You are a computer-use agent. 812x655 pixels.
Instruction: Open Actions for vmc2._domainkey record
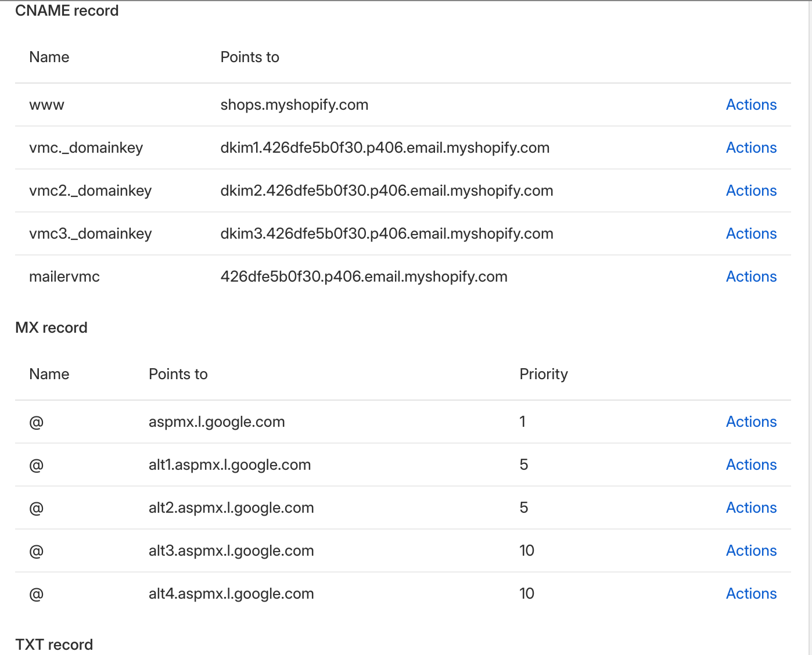coord(751,190)
